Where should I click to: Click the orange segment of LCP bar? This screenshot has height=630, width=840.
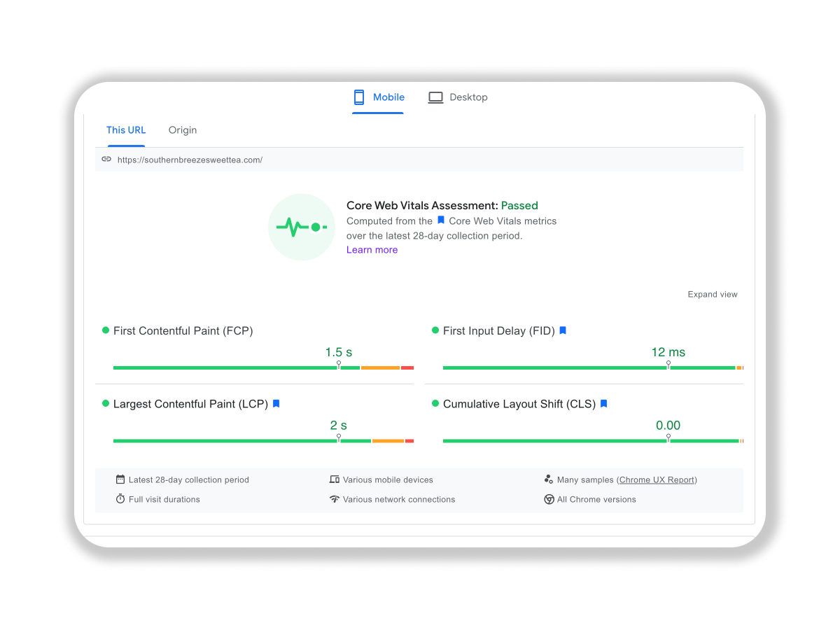(x=388, y=441)
